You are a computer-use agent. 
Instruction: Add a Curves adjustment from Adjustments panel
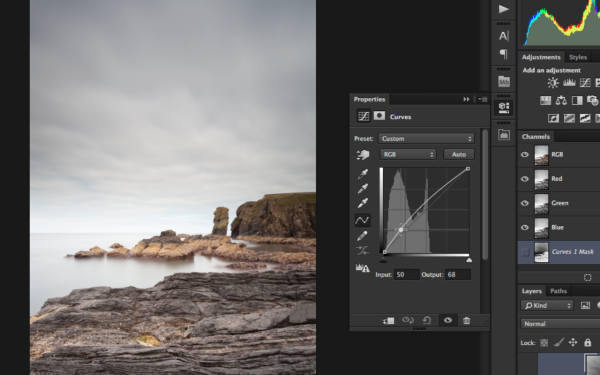(x=585, y=82)
